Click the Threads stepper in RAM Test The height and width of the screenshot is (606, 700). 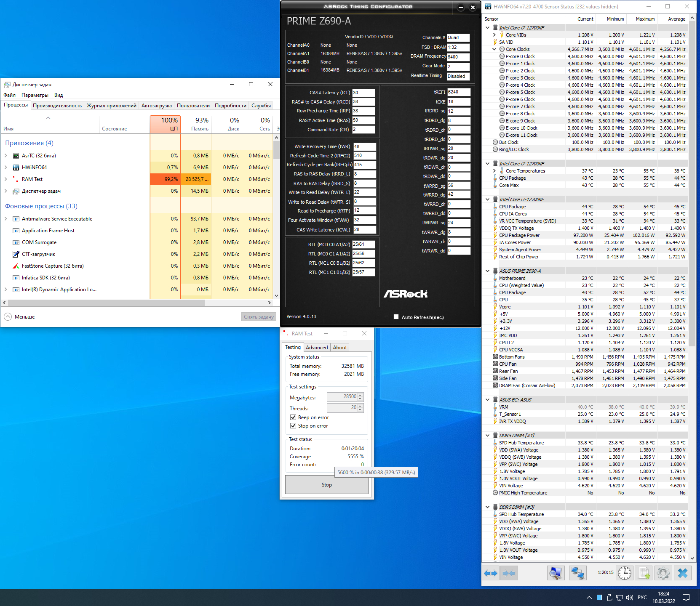(360, 408)
